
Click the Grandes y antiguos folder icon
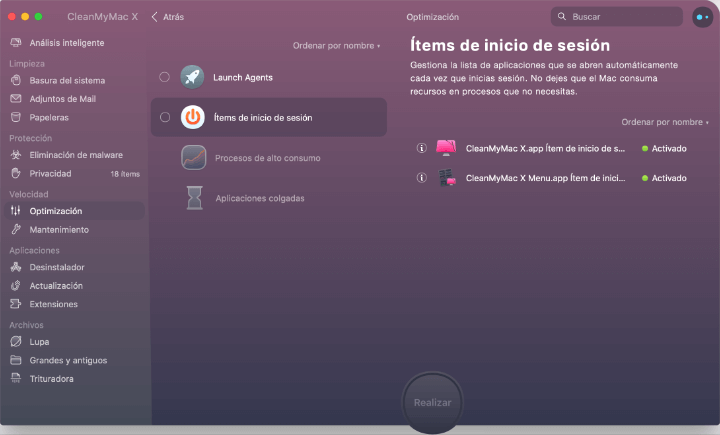[x=16, y=360]
